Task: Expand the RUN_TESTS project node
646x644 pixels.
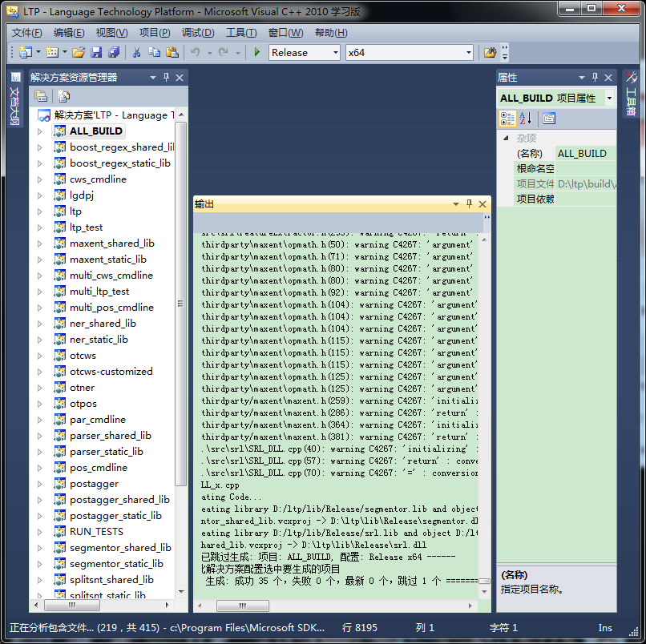Action: coord(39,532)
